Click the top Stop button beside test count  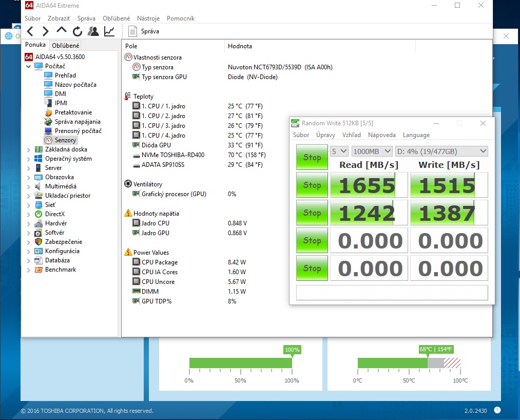[312, 157]
